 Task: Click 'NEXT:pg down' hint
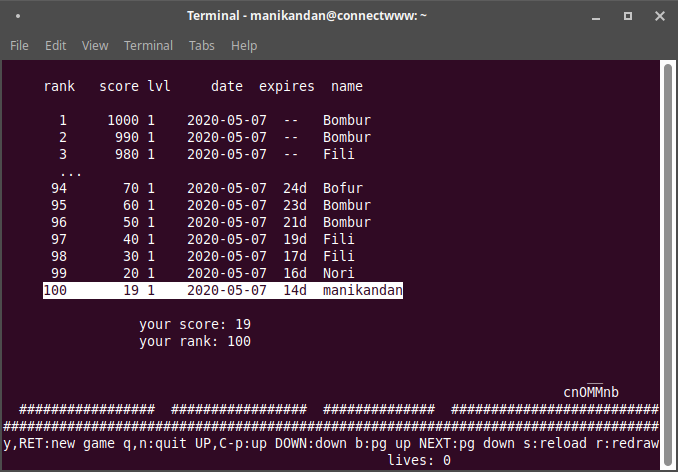click(x=467, y=443)
